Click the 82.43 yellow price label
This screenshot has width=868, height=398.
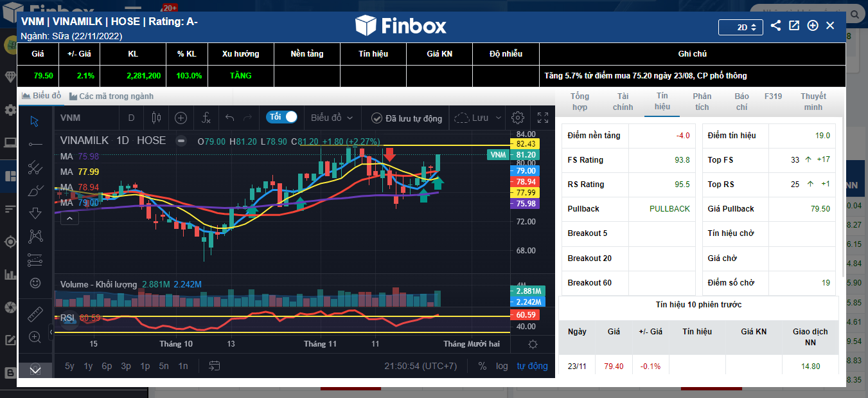pyautogui.click(x=525, y=143)
